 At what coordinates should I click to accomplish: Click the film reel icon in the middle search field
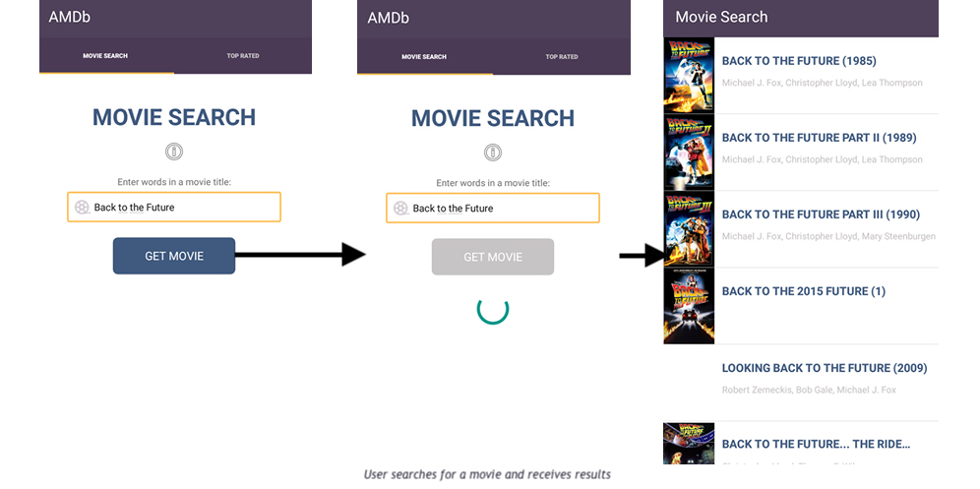coord(400,209)
